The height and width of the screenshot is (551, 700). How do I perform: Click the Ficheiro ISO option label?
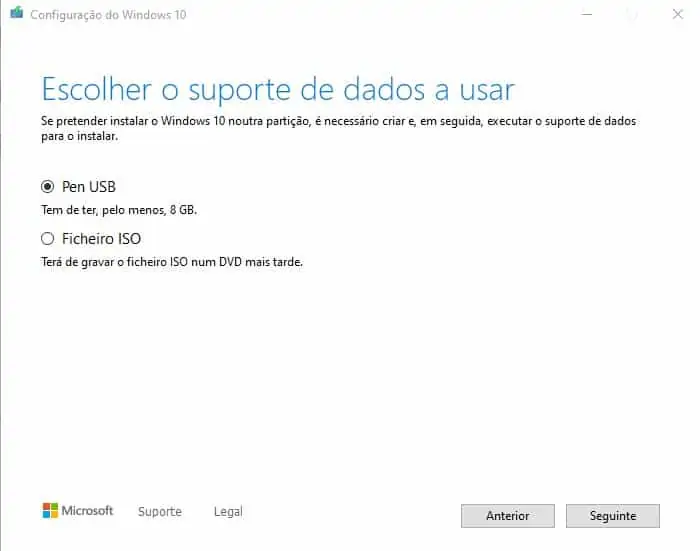101,238
